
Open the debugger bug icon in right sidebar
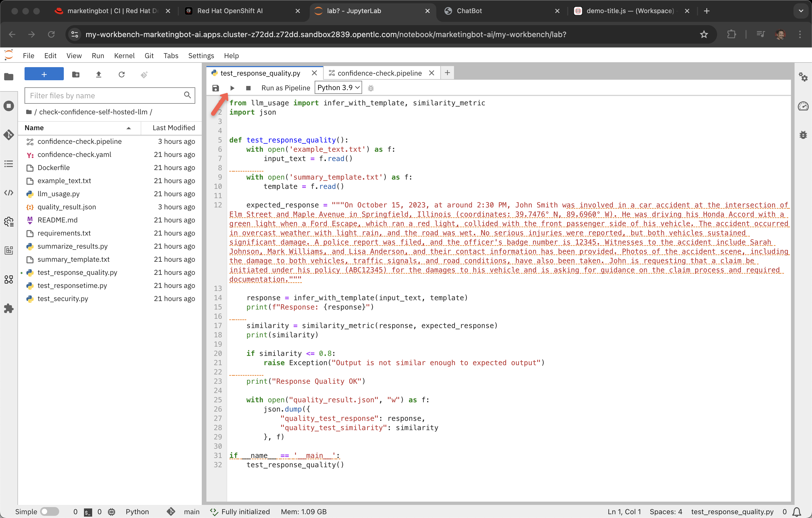pos(803,135)
